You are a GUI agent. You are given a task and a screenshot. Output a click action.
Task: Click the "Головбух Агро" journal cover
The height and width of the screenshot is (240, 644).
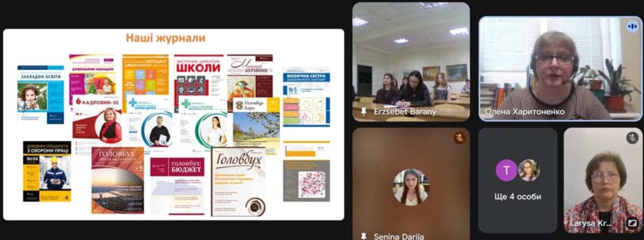click(256, 123)
